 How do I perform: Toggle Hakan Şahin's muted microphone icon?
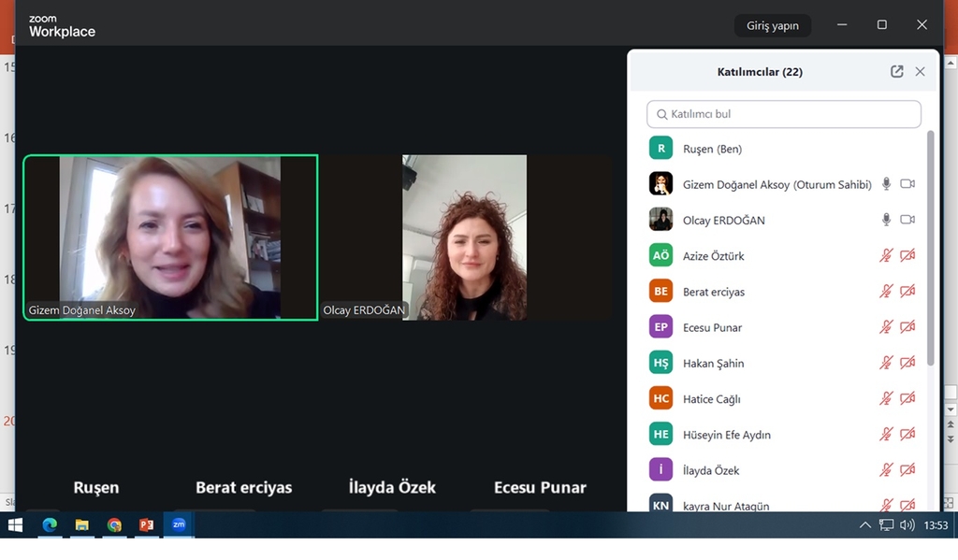[x=886, y=363]
